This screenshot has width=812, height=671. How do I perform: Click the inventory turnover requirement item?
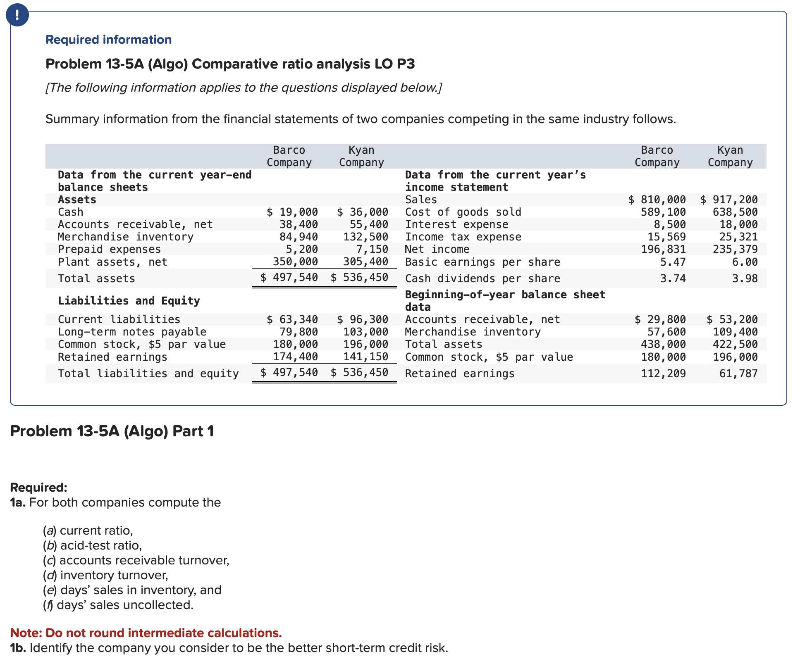(105, 575)
